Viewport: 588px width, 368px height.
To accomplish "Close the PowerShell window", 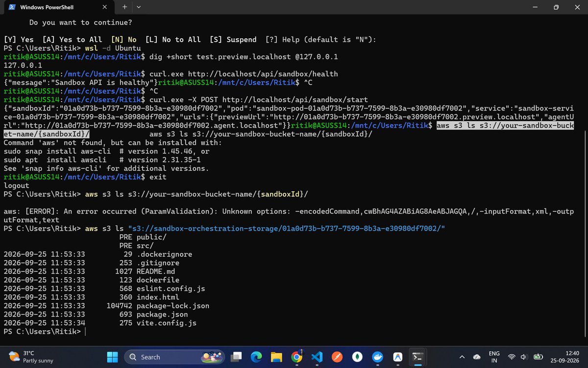I will (x=577, y=7).
